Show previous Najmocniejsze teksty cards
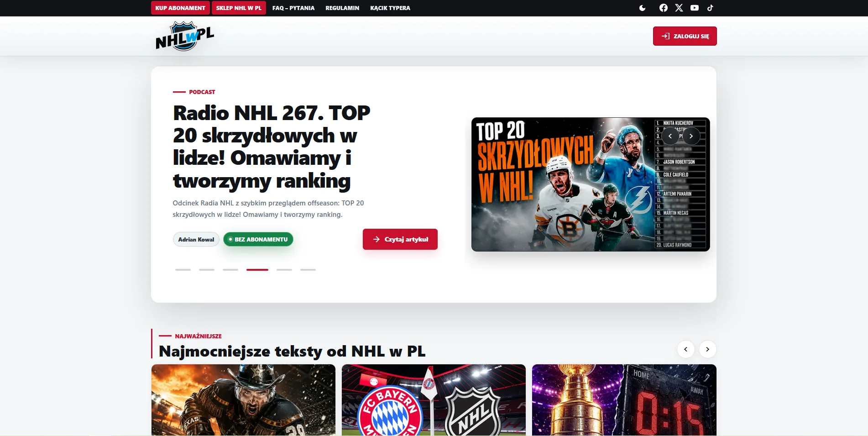Viewport: 868px width, 436px height. tap(685, 349)
